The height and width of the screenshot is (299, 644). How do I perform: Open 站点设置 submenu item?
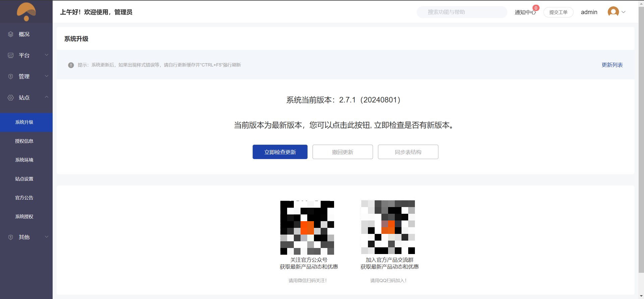(x=26, y=179)
